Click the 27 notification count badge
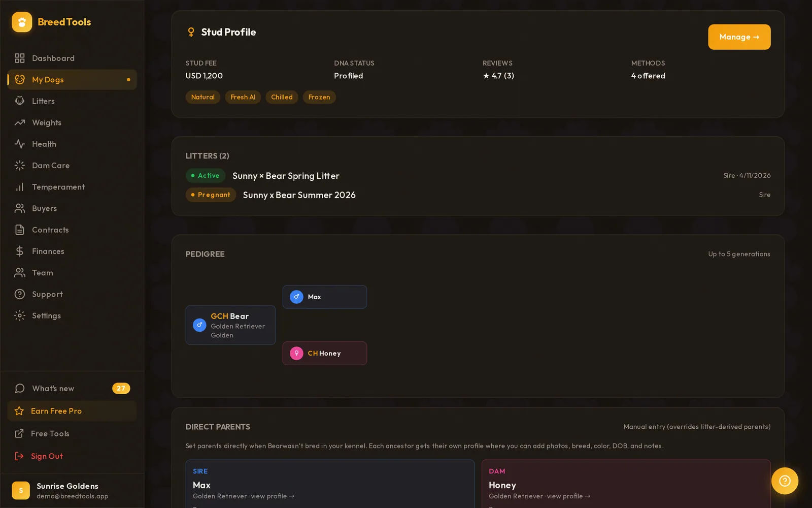The height and width of the screenshot is (508, 812). (x=121, y=388)
